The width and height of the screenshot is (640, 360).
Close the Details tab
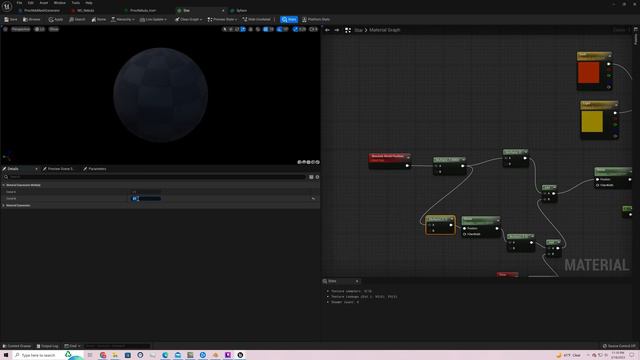pyautogui.click(x=36, y=169)
